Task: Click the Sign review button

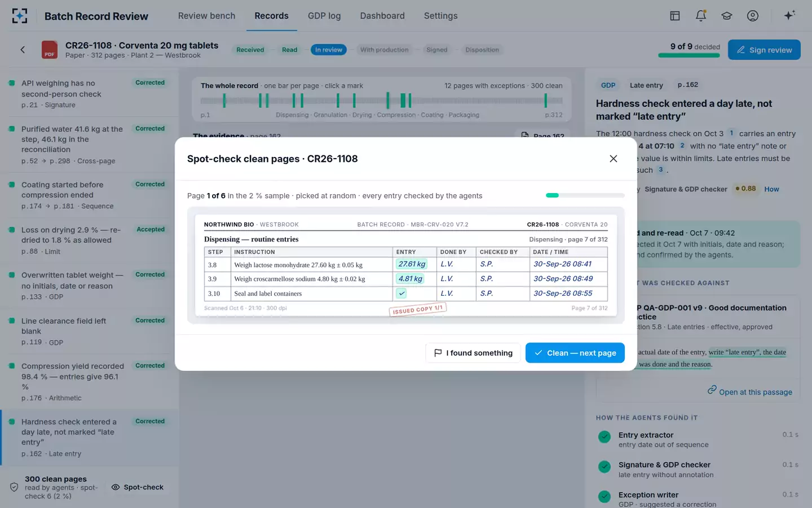Action: [x=764, y=50]
